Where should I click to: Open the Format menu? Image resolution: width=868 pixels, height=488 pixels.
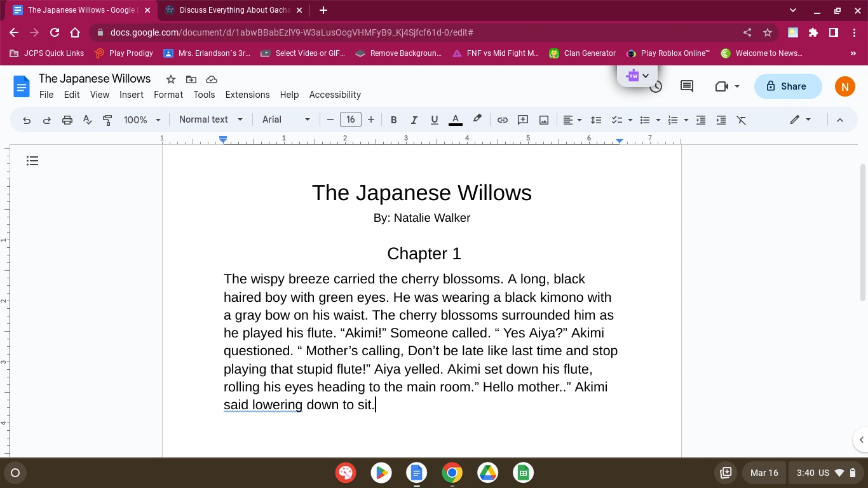pyautogui.click(x=168, y=95)
